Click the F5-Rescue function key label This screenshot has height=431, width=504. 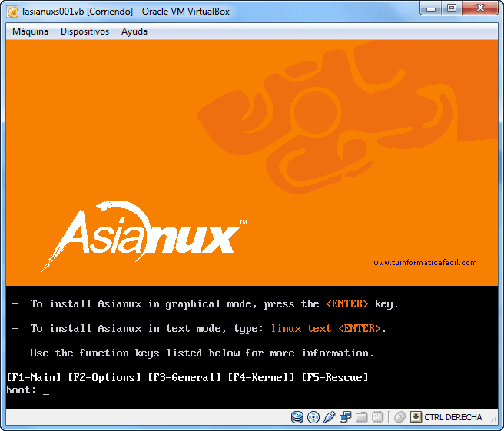(335, 377)
